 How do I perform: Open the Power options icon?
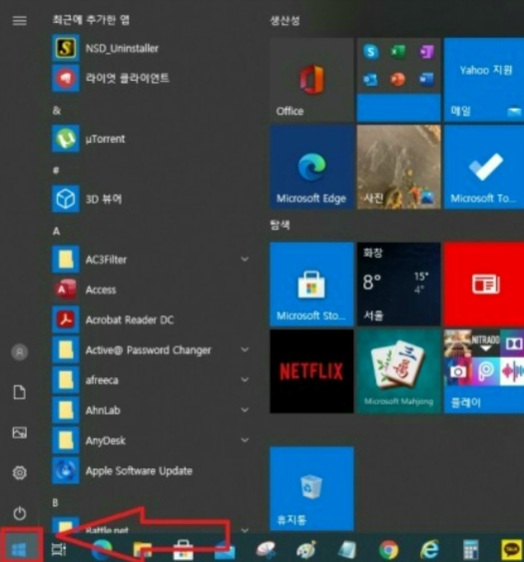pyautogui.click(x=20, y=513)
